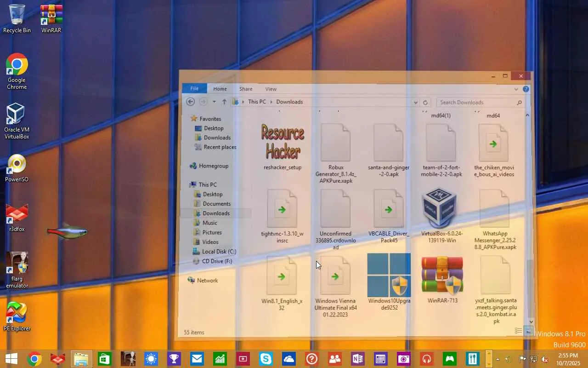Click the file list scroll up arrow

(527, 115)
